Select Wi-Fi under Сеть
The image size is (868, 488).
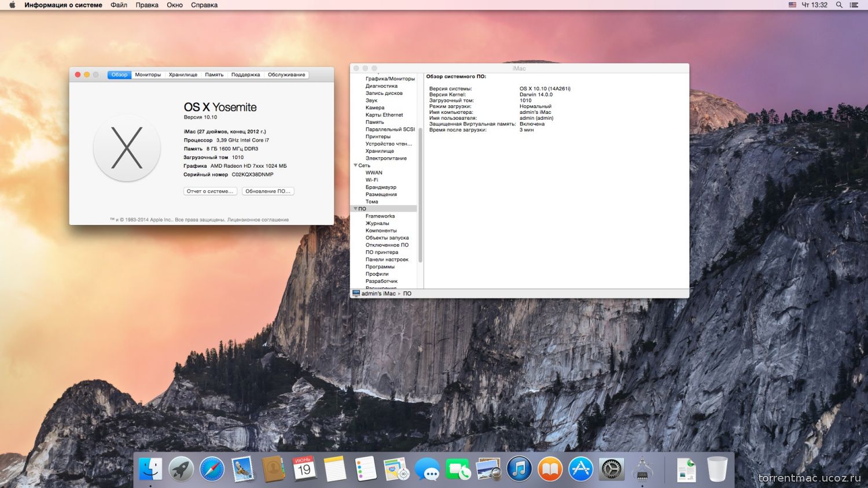[x=372, y=180]
